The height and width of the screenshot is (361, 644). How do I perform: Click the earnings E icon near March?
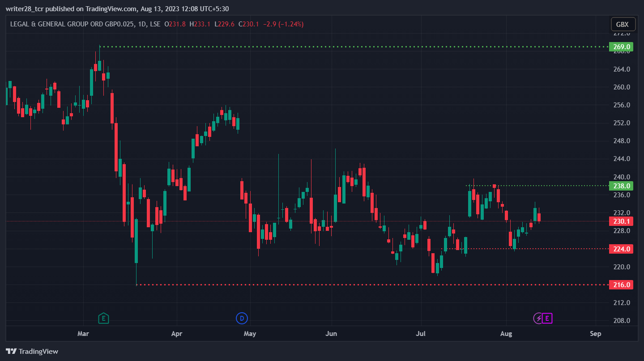tap(103, 319)
